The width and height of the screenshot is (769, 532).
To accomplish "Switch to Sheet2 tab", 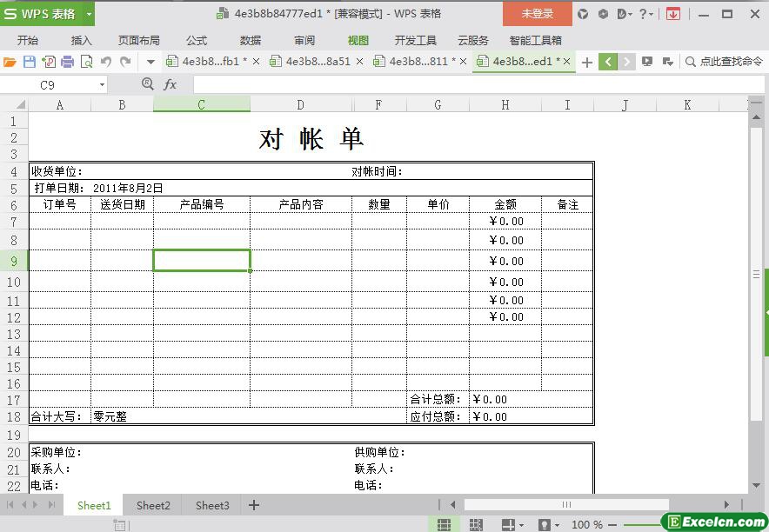I will (x=153, y=505).
